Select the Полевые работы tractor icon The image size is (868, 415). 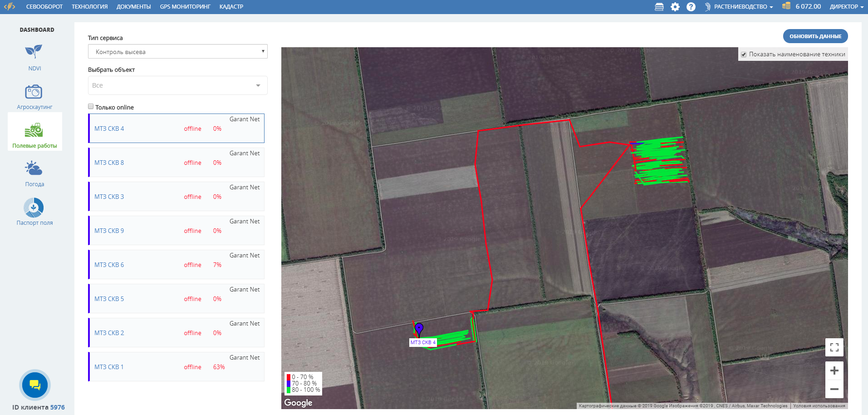click(34, 131)
